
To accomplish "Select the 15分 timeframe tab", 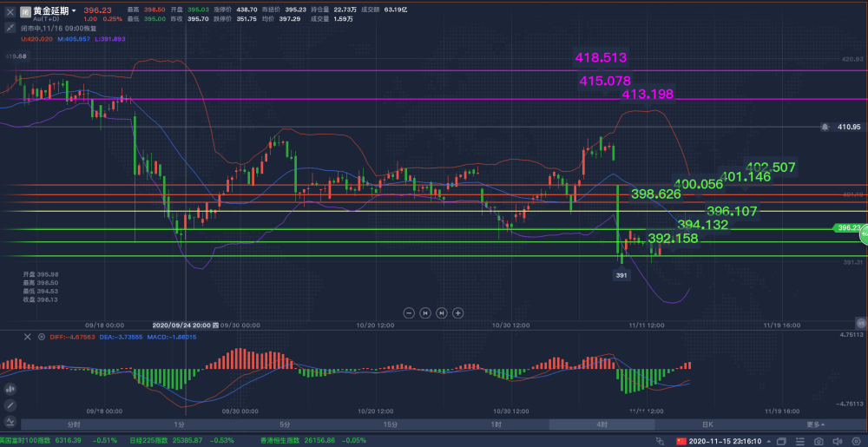I will tap(390, 424).
